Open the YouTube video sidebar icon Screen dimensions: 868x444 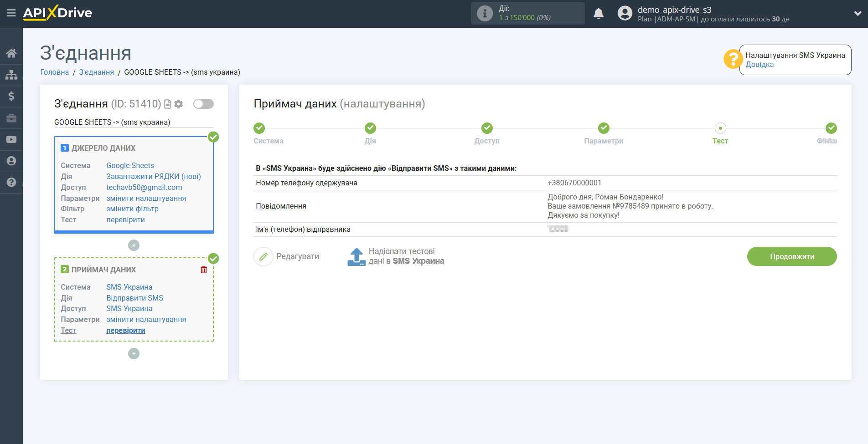[x=11, y=139]
